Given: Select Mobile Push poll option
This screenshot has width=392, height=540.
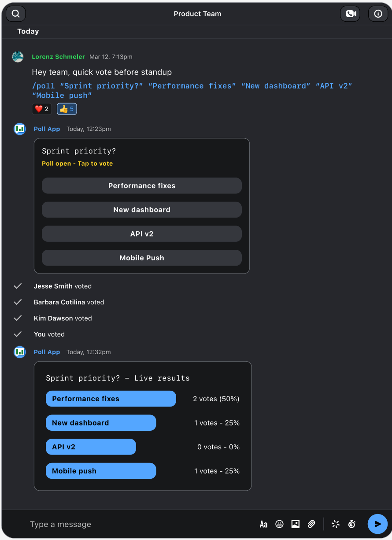Looking at the screenshot, I should (142, 258).
